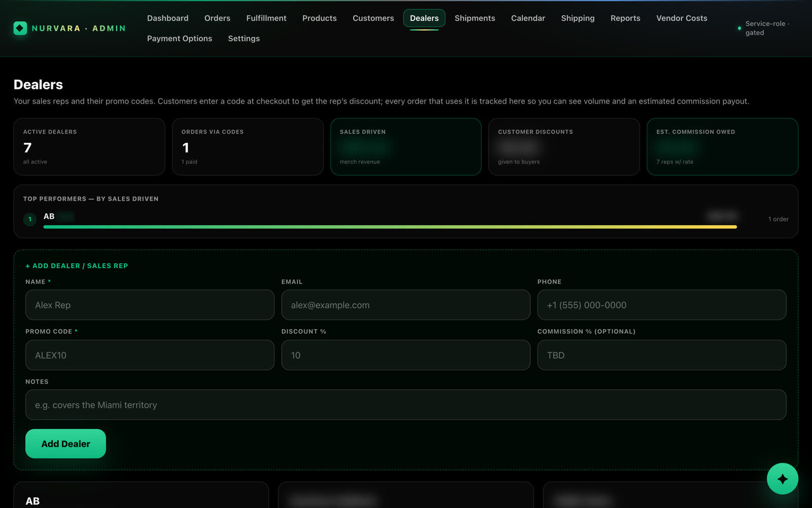Select the Phone number field
Image resolution: width=812 pixels, height=508 pixels.
pos(662,305)
